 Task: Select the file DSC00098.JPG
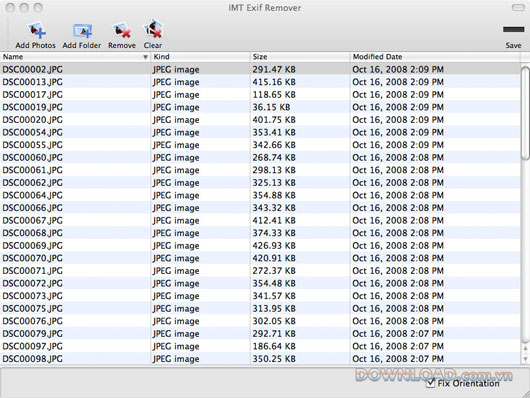pos(260,358)
